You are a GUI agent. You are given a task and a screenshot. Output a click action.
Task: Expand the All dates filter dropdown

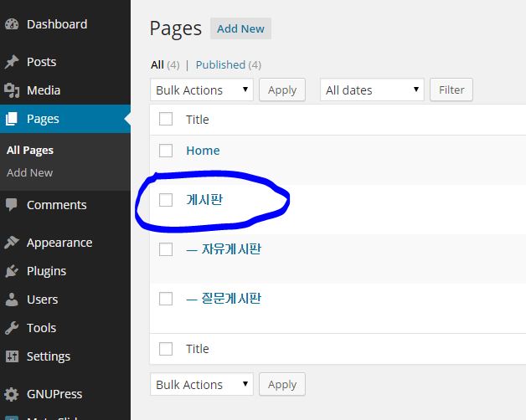[x=372, y=90]
